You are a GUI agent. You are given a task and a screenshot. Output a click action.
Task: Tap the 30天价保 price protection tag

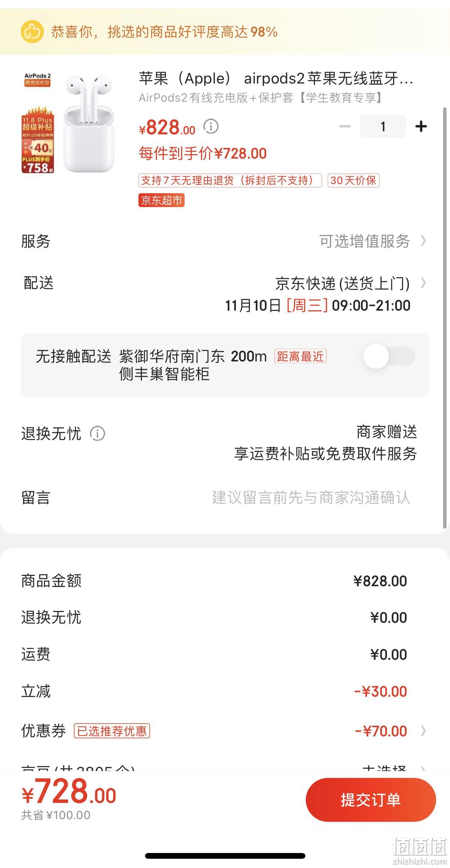click(x=353, y=180)
